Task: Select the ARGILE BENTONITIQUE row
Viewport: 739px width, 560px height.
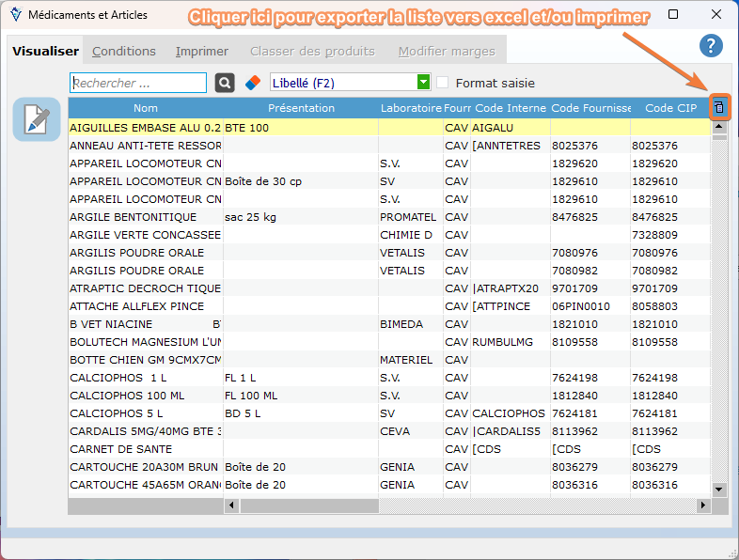Action: tap(389, 217)
